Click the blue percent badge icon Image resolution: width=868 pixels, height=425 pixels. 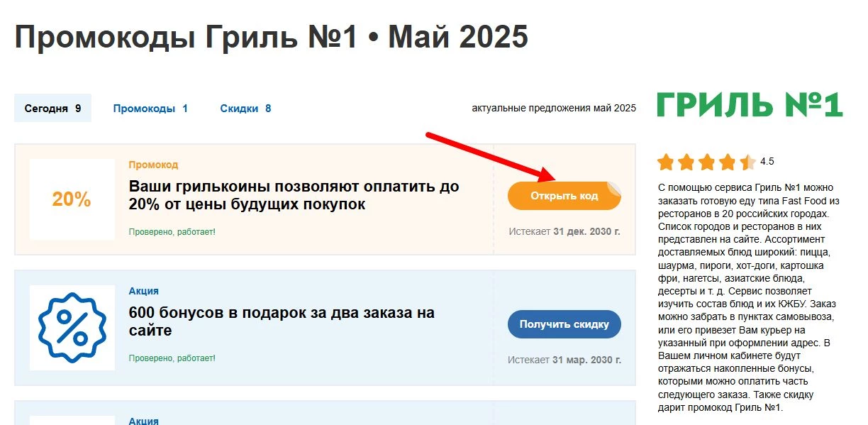tap(72, 326)
